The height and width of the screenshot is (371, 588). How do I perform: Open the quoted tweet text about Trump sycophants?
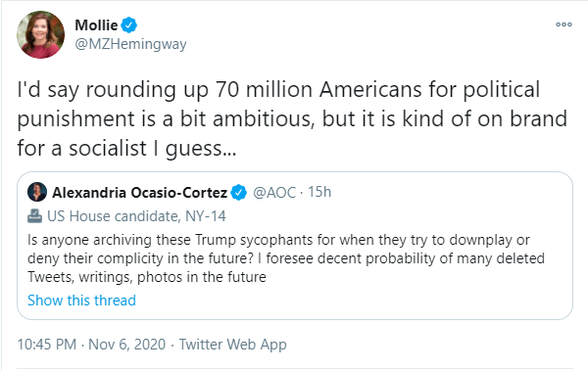(286, 258)
